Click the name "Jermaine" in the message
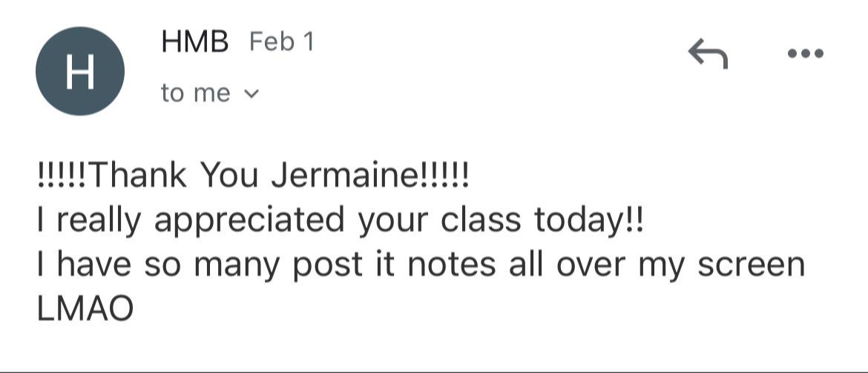This screenshot has height=373, width=868. tap(339, 176)
